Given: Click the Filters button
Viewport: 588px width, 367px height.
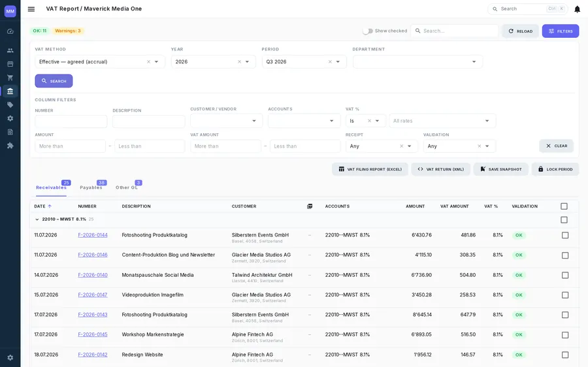Looking at the screenshot, I should (x=561, y=31).
